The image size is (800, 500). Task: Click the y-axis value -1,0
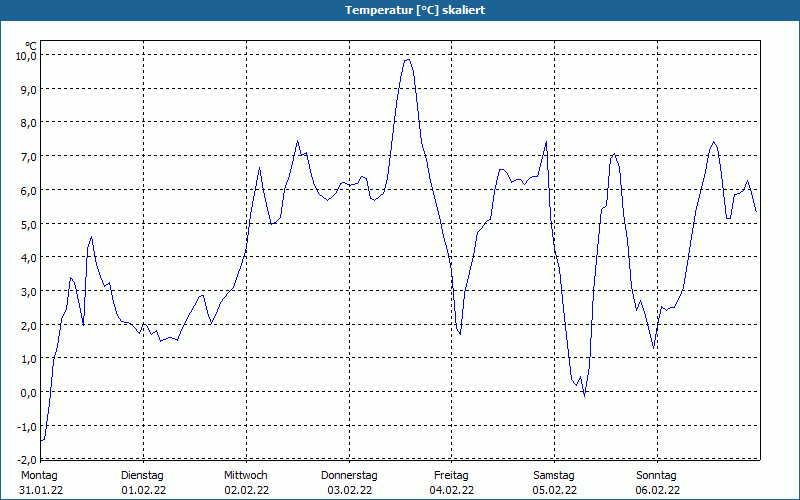click(x=27, y=427)
